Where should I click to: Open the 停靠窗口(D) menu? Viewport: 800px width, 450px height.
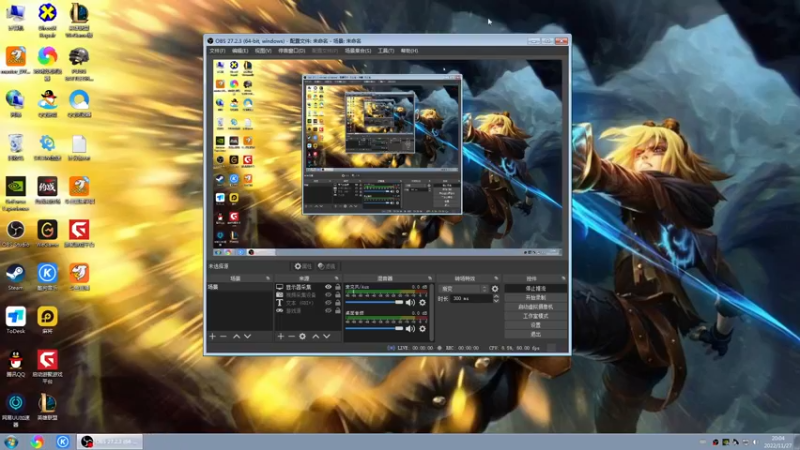pos(292,51)
